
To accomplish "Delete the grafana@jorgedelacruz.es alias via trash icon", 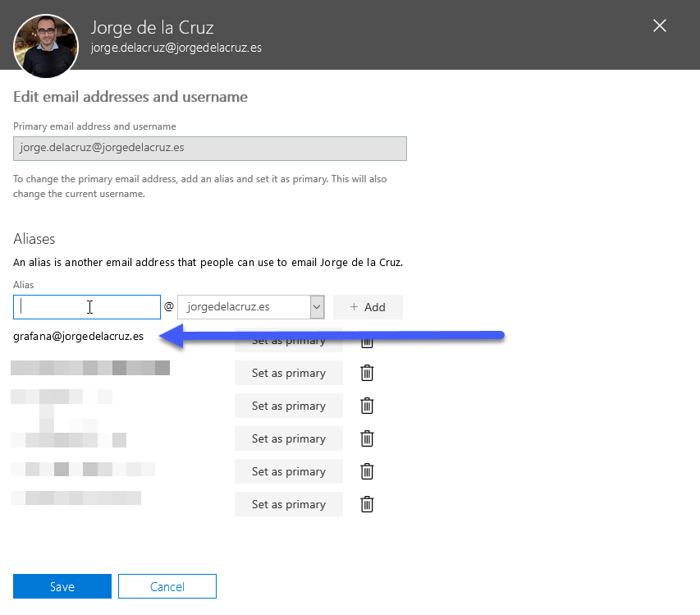I will click(x=367, y=343).
